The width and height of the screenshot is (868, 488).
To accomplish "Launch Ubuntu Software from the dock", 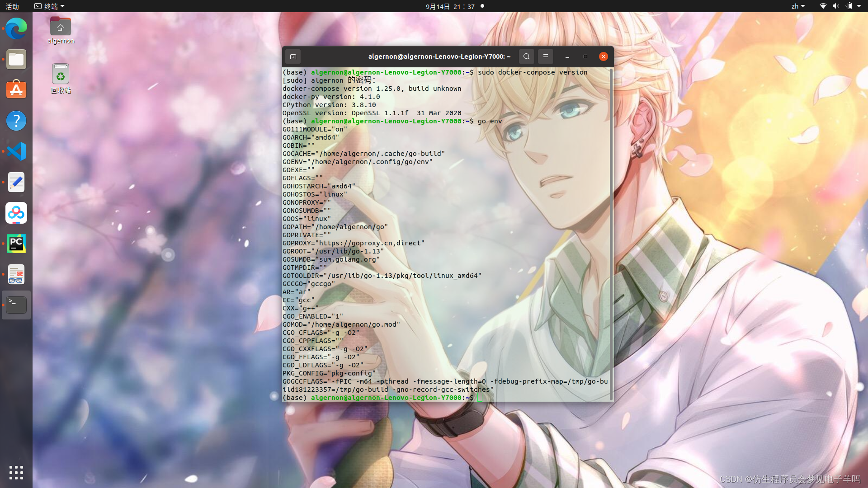I will 16,90.
